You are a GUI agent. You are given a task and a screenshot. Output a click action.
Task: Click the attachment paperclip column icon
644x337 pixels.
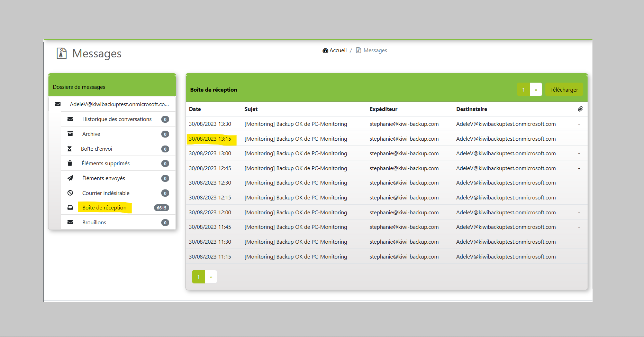[x=580, y=109]
